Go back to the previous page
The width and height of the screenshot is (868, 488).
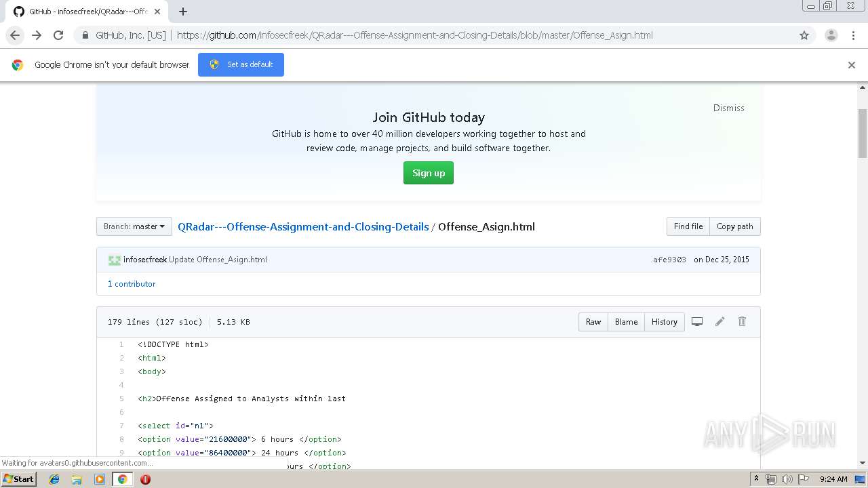(x=15, y=35)
